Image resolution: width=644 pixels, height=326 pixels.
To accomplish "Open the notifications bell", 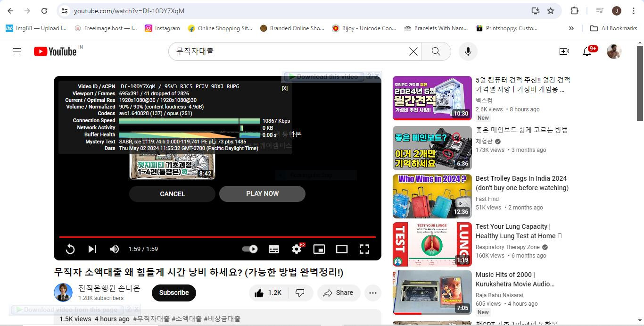I will point(587,51).
